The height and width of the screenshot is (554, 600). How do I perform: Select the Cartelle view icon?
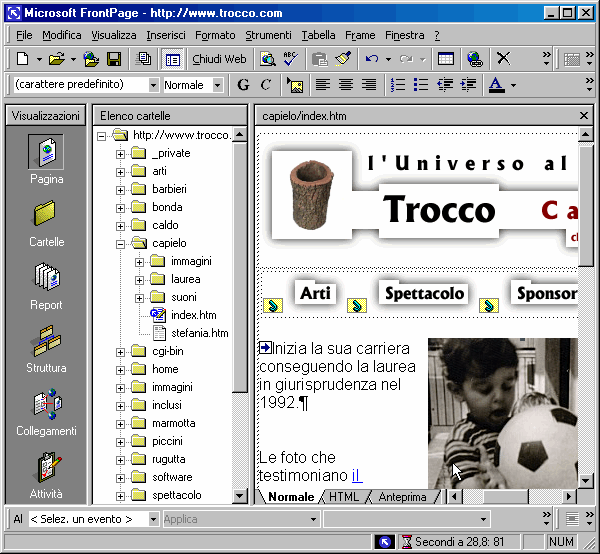pos(46,222)
